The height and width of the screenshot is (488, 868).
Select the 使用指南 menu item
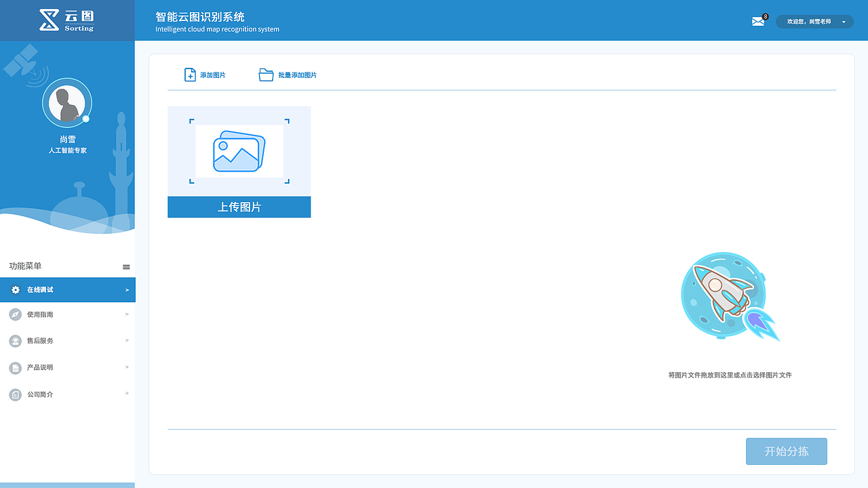tap(67, 314)
